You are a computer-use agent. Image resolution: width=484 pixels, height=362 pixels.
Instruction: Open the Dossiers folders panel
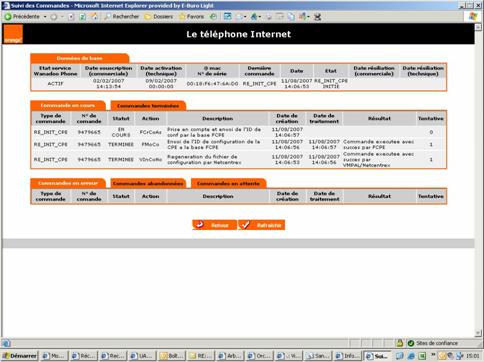tap(159, 16)
